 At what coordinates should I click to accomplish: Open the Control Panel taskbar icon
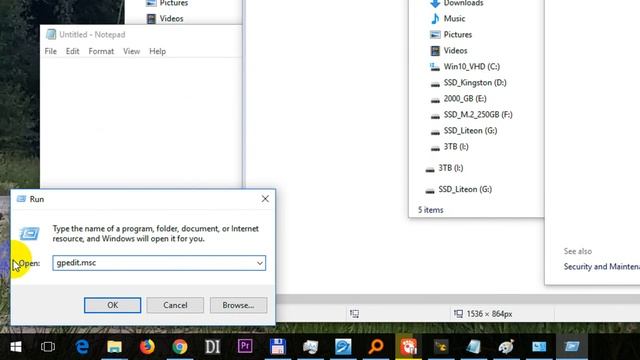(539, 347)
